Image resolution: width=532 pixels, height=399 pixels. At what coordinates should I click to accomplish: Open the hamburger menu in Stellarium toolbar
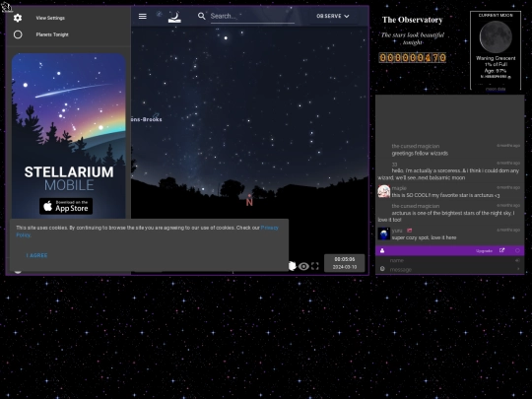tap(143, 16)
